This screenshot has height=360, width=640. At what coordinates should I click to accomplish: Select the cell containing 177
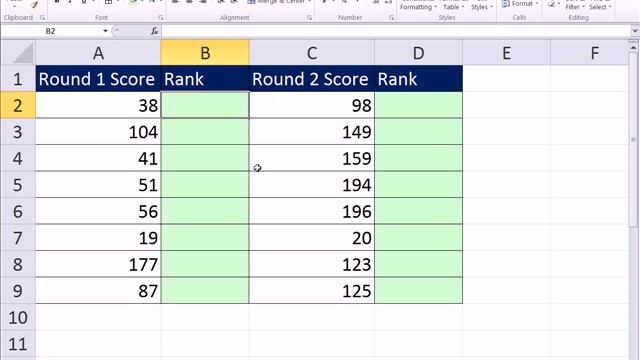click(x=98, y=264)
